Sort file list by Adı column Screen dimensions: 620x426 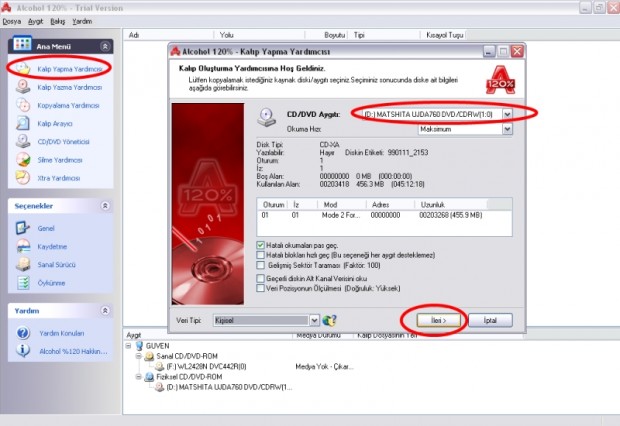pos(169,35)
